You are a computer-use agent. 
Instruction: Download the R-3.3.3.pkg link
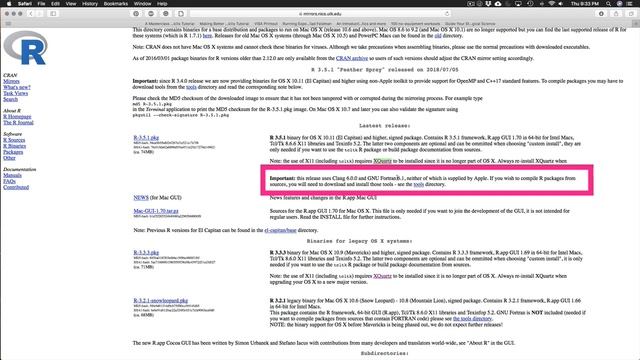coord(146,253)
